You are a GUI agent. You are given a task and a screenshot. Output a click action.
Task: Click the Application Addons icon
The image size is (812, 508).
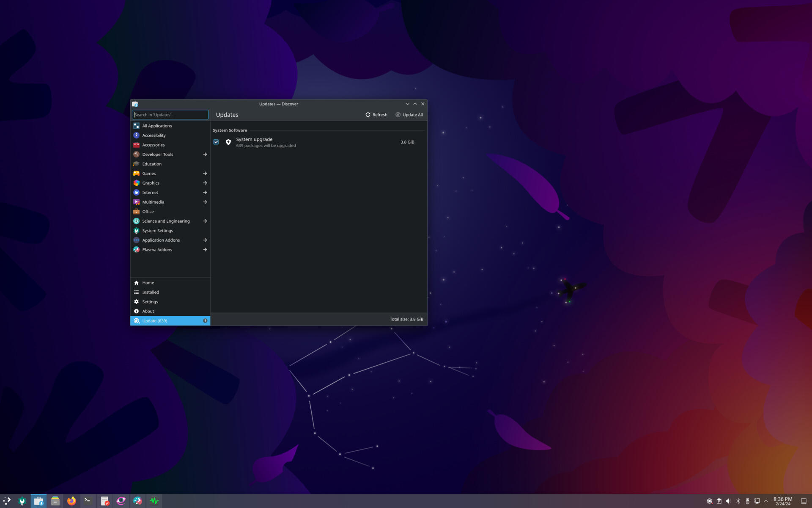point(136,240)
